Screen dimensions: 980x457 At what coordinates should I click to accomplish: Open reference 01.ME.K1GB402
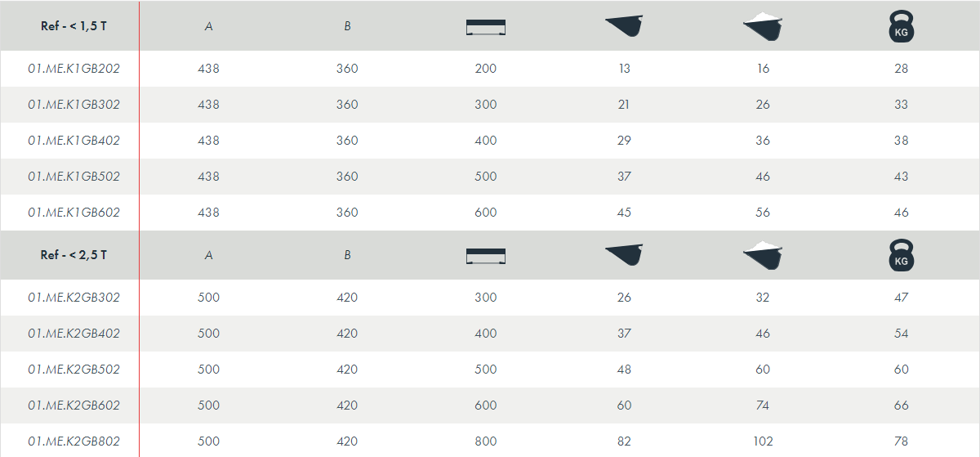(x=74, y=141)
